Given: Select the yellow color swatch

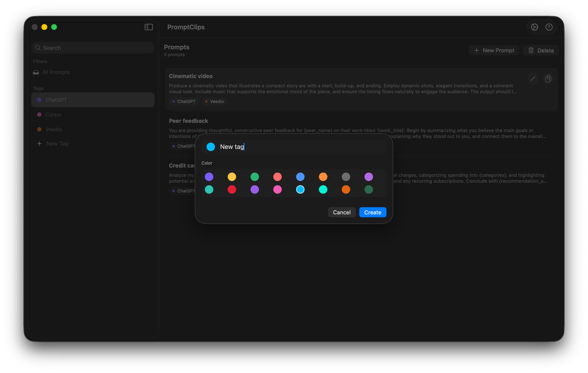Looking at the screenshot, I should coord(232,177).
